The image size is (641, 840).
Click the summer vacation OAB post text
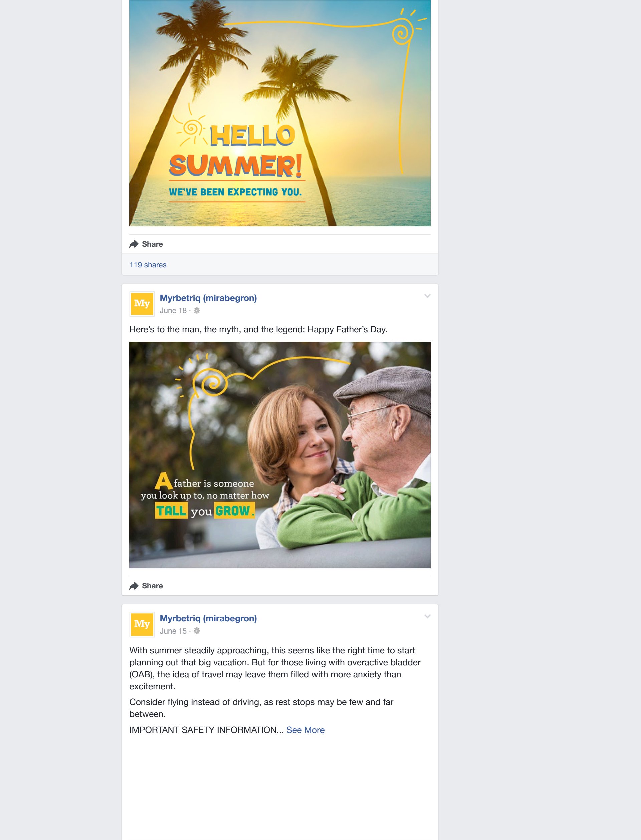pos(275,668)
